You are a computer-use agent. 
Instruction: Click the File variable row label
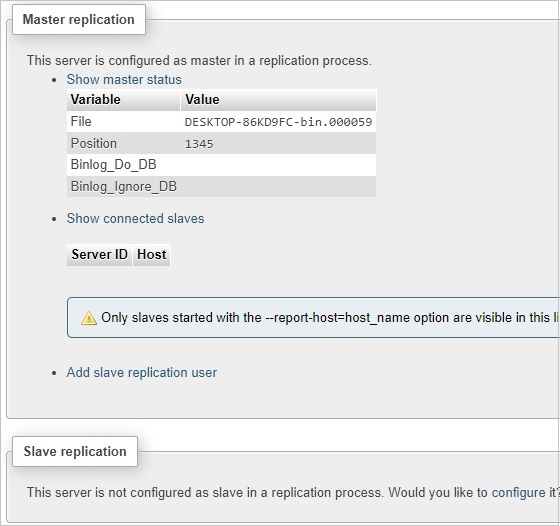point(81,121)
